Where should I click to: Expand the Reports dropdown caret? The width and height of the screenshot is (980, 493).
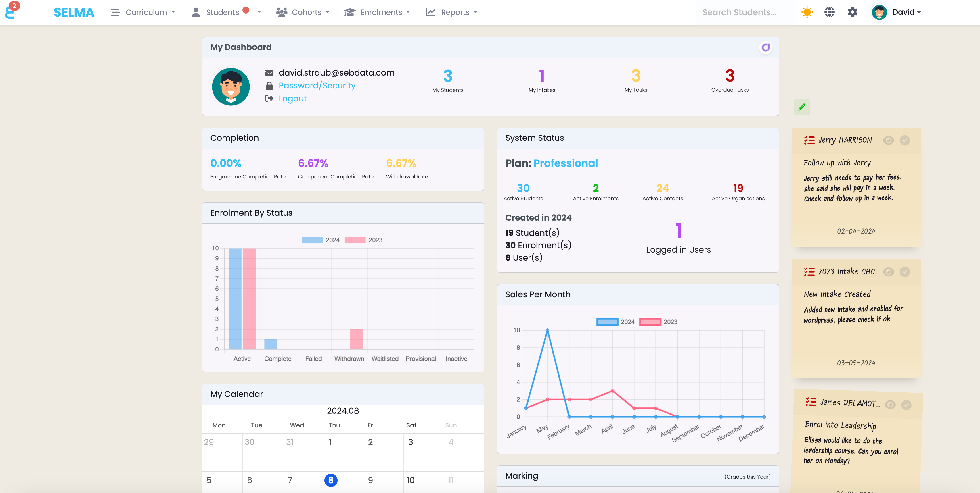click(x=476, y=12)
